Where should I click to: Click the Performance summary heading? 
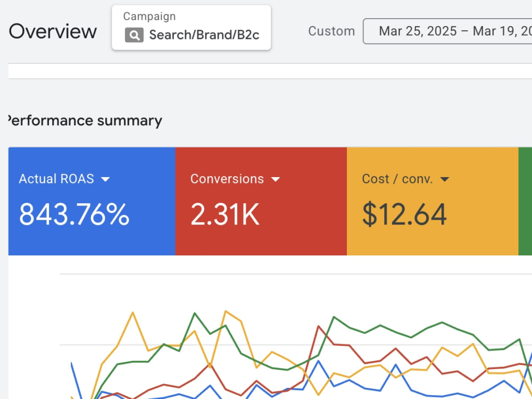85,121
